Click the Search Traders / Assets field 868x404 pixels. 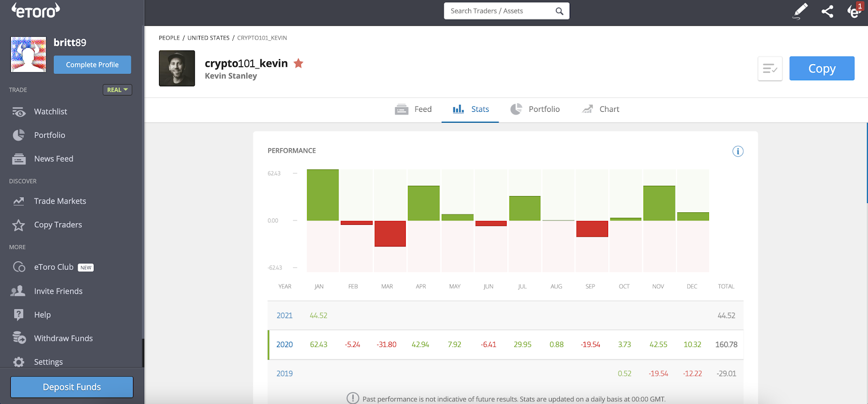(x=507, y=11)
